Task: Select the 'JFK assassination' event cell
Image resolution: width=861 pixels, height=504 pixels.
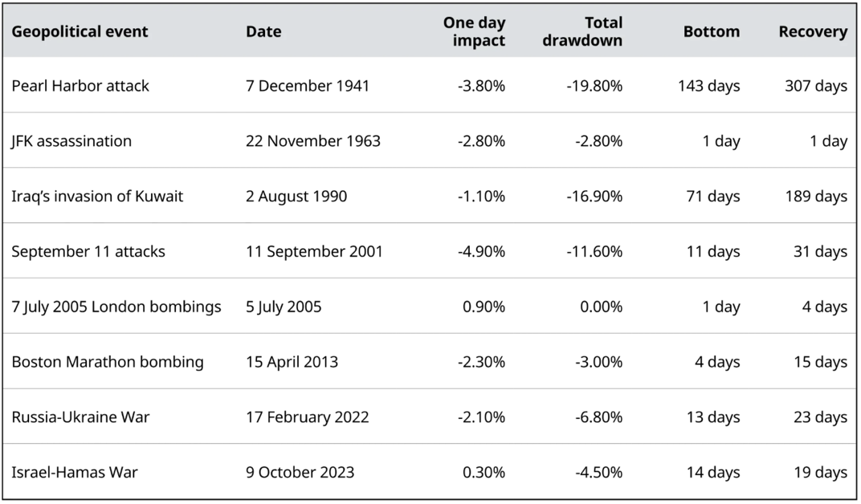Action: click(x=71, y=141)
